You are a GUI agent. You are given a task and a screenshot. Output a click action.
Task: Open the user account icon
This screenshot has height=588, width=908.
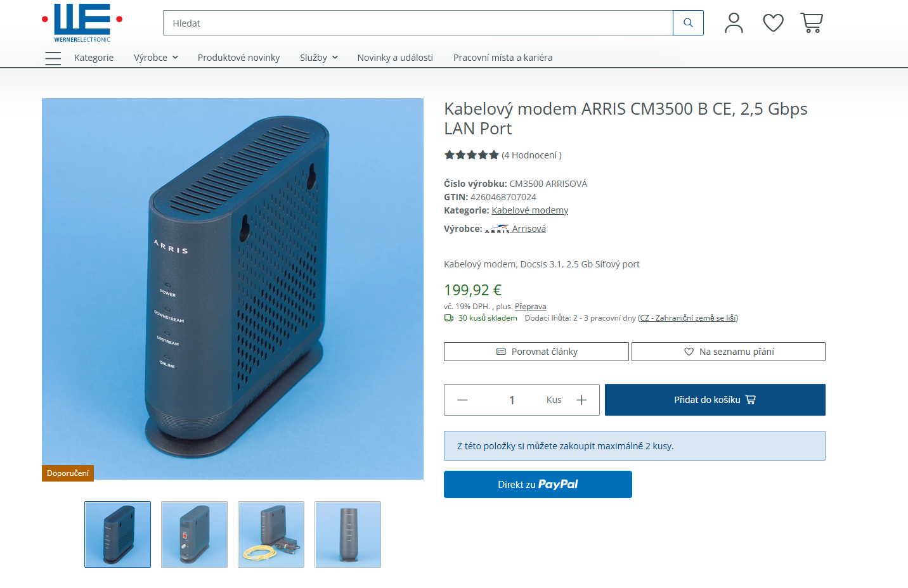tap(734, 23)
